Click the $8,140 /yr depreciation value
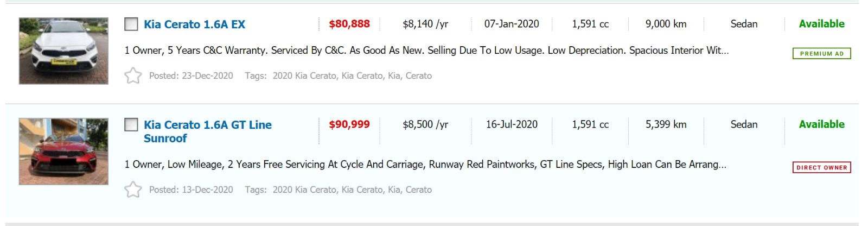 click(x=425, y=24)
